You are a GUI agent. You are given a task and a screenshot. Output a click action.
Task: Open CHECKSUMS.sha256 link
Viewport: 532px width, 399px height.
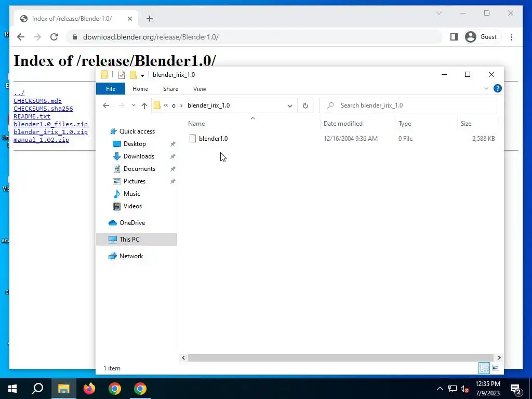coord(43,109)
